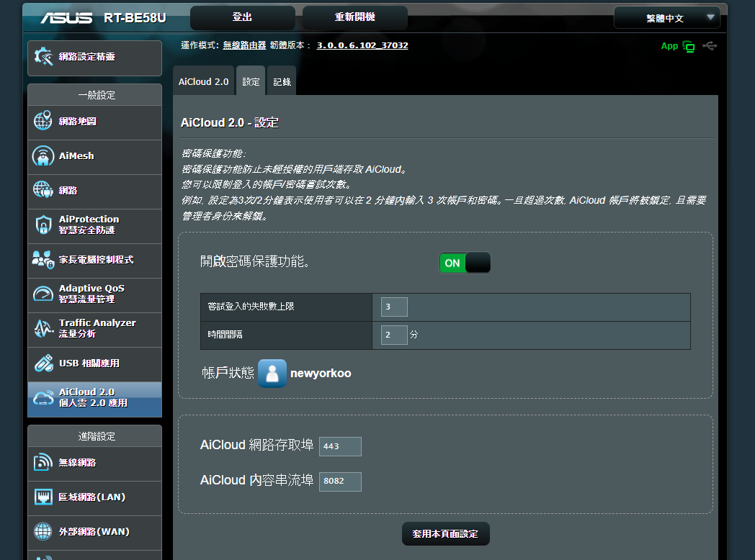Click the 一般設定 section header
This screenshot has width=755, height=560.
[97, 95]
